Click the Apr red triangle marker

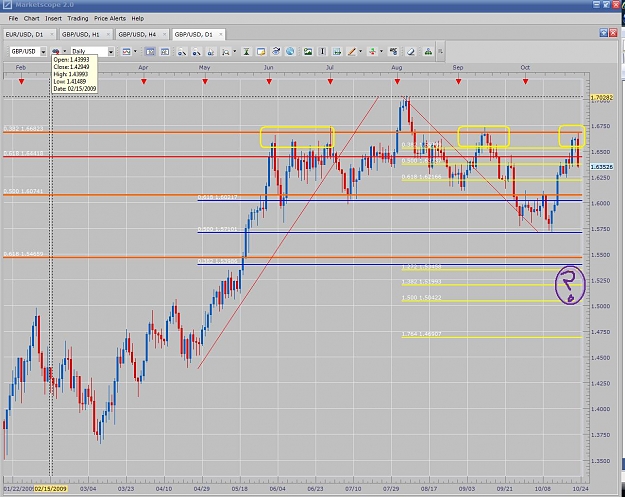point(143,81)
